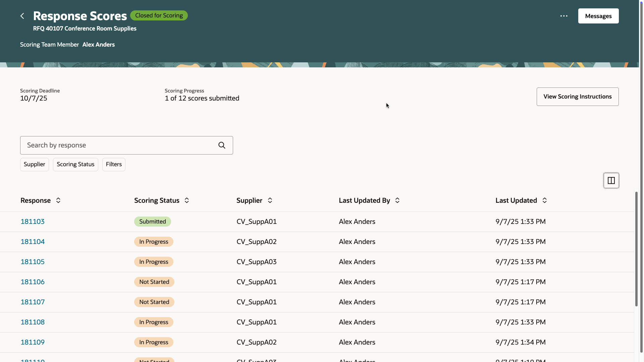Open the Supplier filter chip
Image resolution: width=644 pixels, height=362 pixels.
pyautogui.click(x=35, y=165)
